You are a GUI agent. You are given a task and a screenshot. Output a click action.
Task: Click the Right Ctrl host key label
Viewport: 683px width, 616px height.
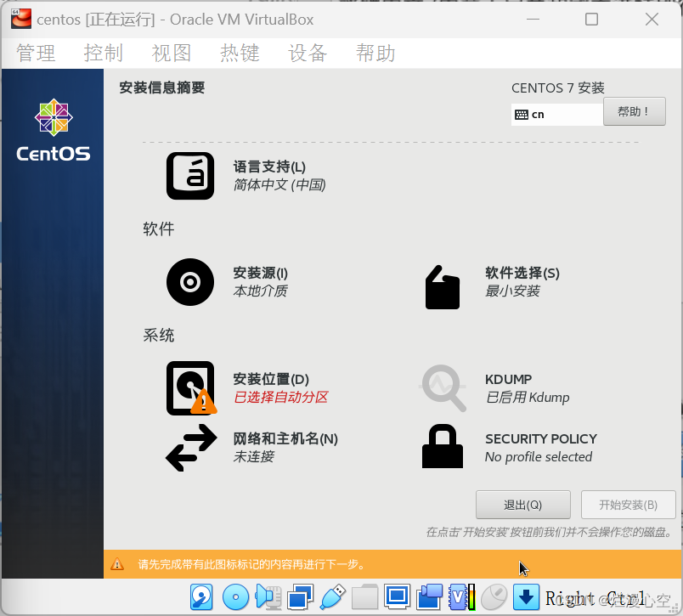(595, 598)
